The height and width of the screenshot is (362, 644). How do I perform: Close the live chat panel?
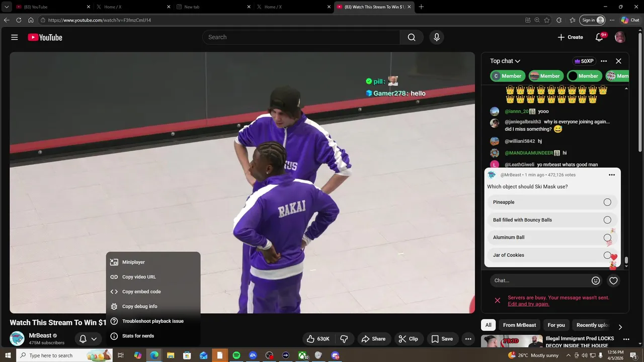618,61
